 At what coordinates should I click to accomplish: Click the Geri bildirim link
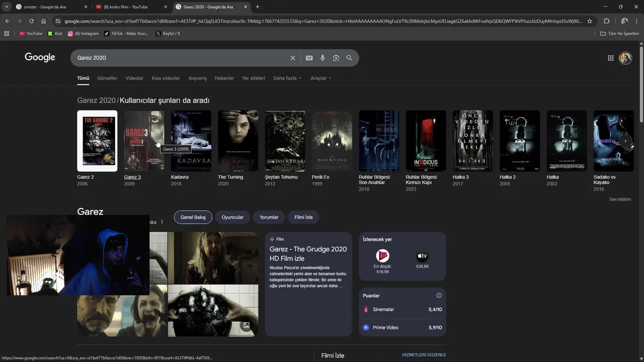pyautogui.click(x=620, y=200)
